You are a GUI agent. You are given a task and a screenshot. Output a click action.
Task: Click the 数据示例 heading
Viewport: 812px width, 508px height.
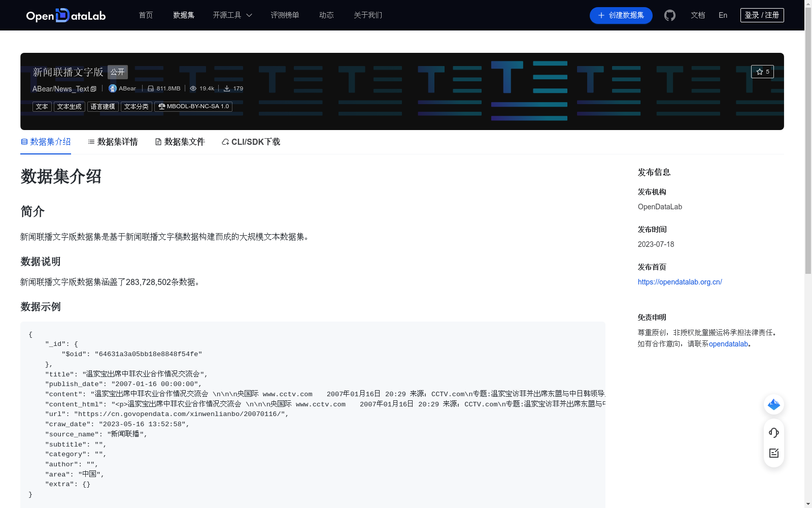coord(41,307)
